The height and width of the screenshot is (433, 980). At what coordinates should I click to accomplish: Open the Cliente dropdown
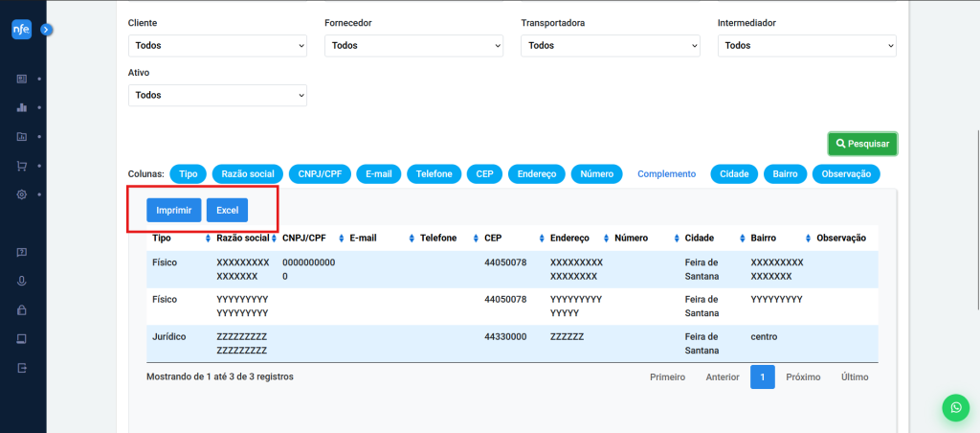tap(217, 46)
